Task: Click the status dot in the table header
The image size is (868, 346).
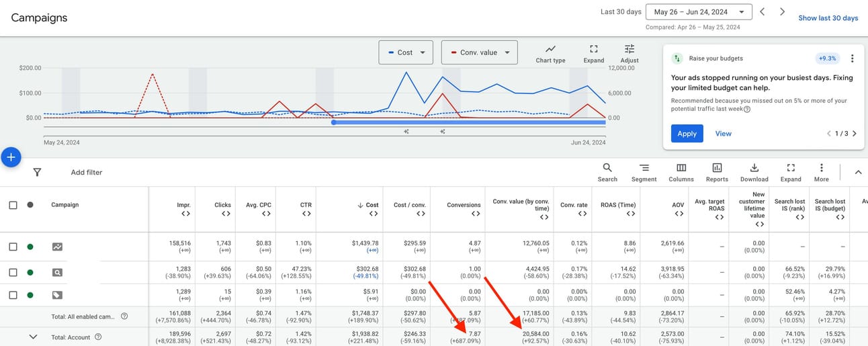Action: (x=30, y=205)
